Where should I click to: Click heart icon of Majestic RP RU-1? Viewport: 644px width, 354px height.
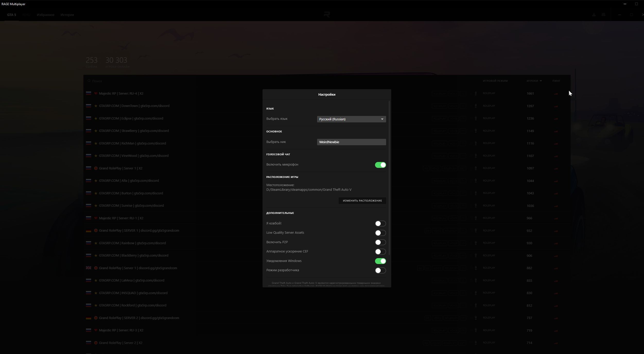[x=96, y=218]
